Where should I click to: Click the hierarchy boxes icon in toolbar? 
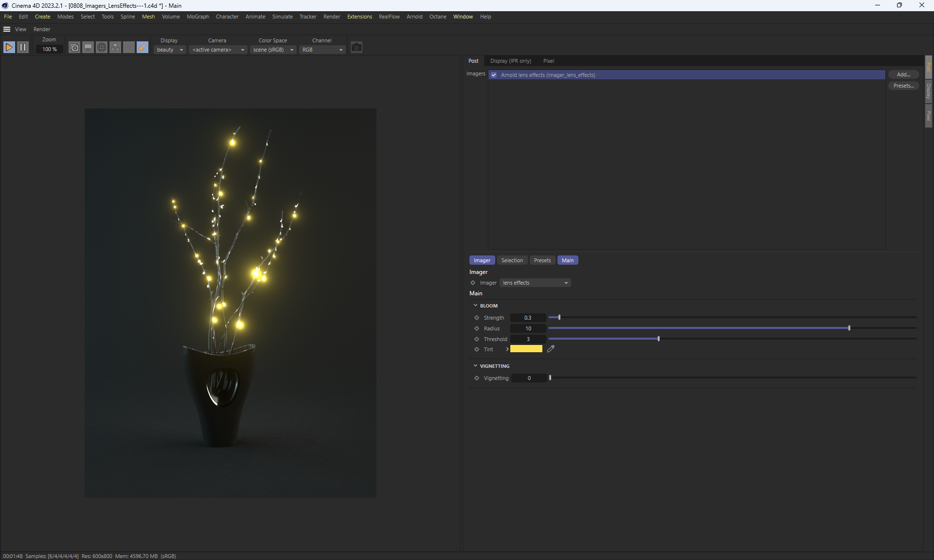click(x=115, y=47)
